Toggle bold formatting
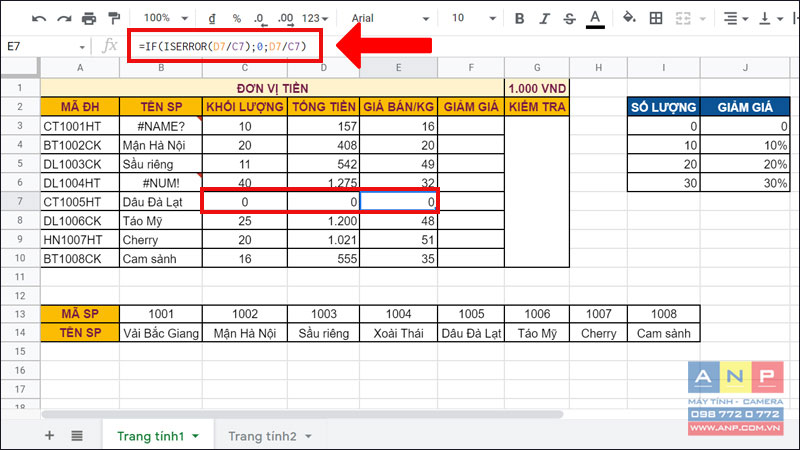The image size is (800, 450). [x=519, y=18]
